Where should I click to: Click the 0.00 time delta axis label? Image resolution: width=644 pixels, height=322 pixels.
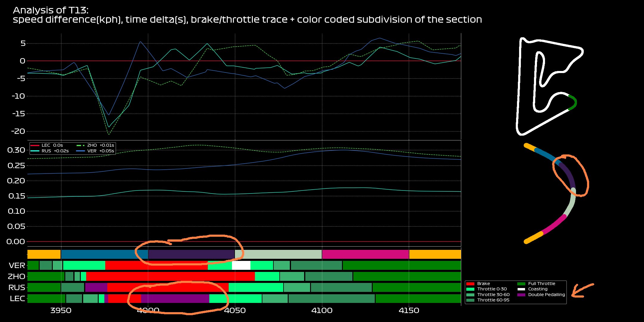click(16, 241)
